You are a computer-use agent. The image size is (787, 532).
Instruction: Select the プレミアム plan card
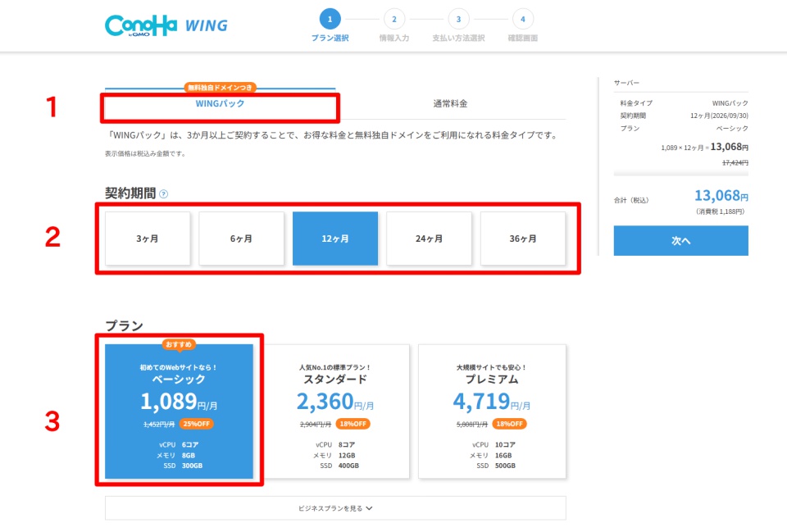tap(492, 410)
